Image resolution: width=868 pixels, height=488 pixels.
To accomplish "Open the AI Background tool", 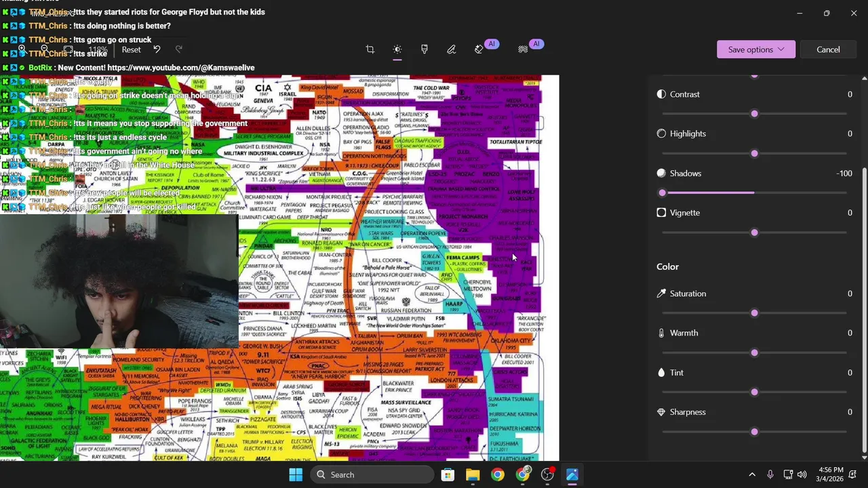I will pyautogui.click(x=523, y=49).
